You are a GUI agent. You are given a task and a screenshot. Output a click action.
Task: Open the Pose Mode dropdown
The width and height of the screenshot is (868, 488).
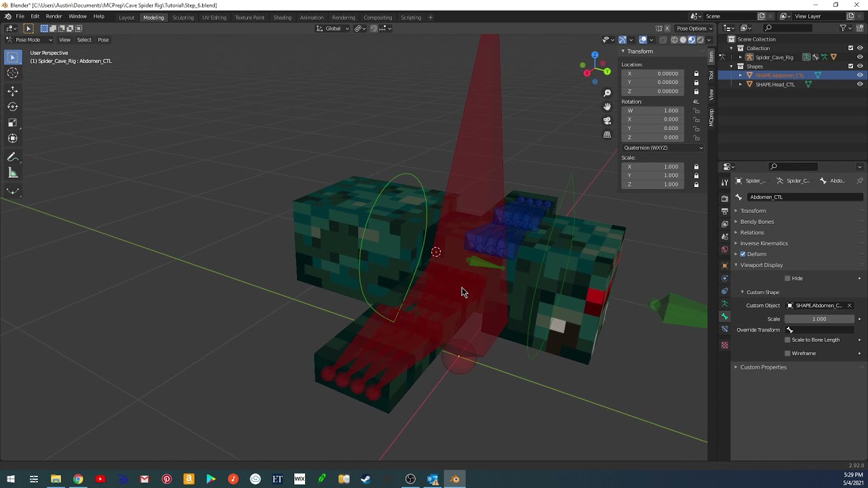point(28,39)
